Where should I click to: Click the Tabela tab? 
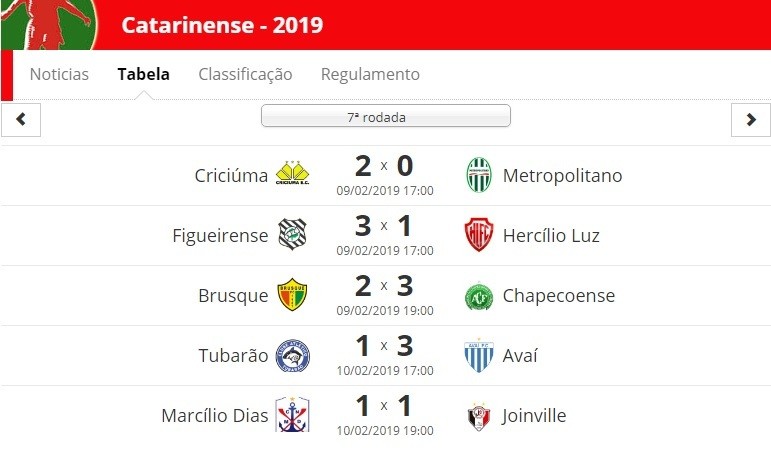(144, 74)
